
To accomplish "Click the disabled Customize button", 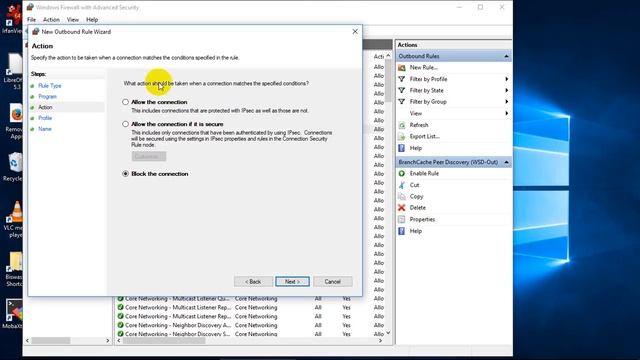I will click(149, 156).
